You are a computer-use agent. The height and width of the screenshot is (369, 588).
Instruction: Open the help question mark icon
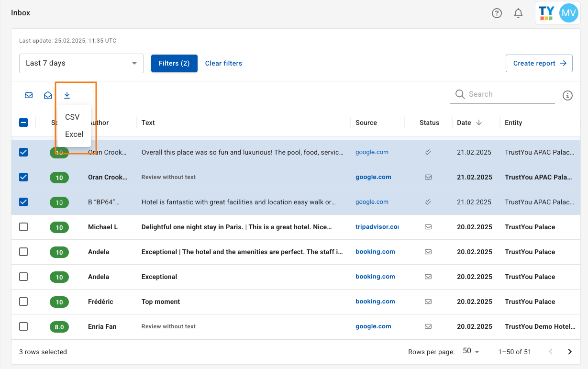point(497,13)
